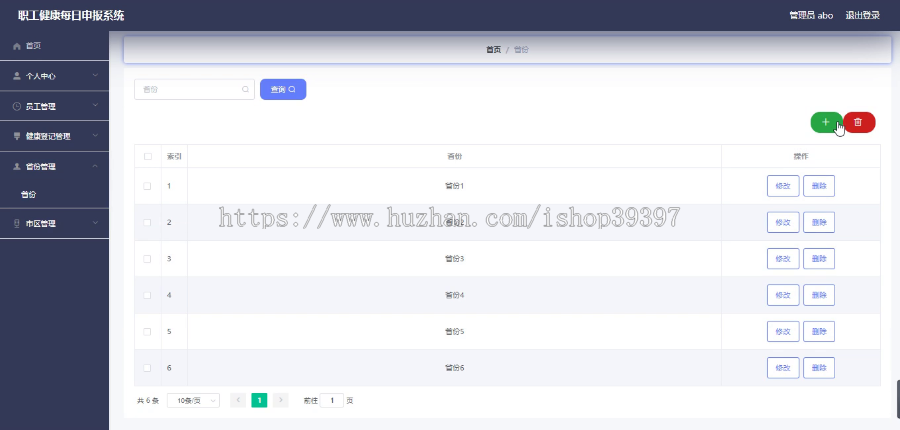The height and width of the screenshot is (430, 900).
Task: Open the 个人中心 sidebar menu
Action: pos(55,76)
